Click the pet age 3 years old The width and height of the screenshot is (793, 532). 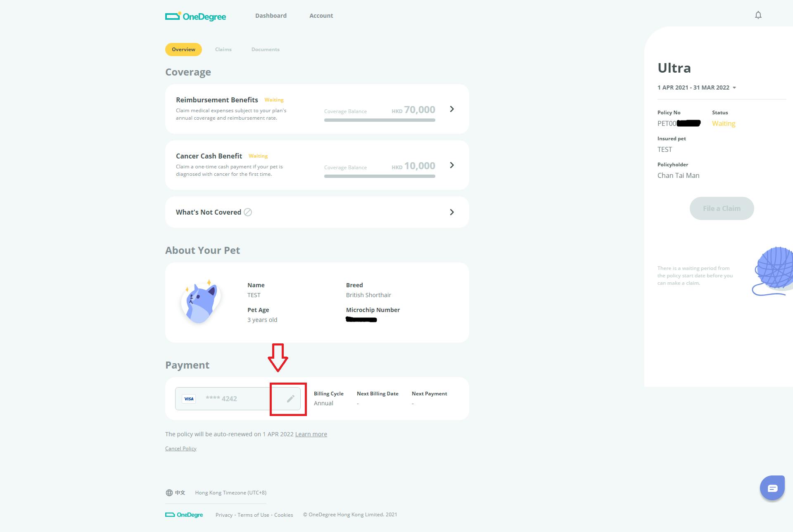click(x=262, y=320)
